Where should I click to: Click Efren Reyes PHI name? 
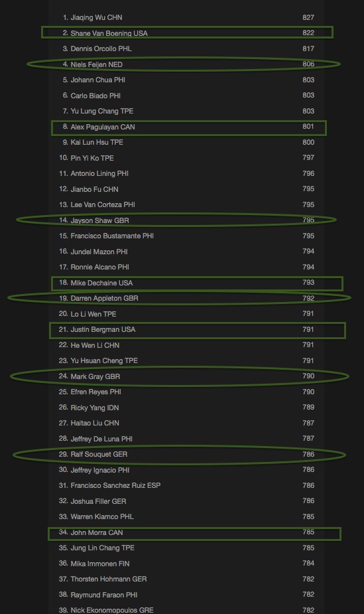tap(95, 392)
